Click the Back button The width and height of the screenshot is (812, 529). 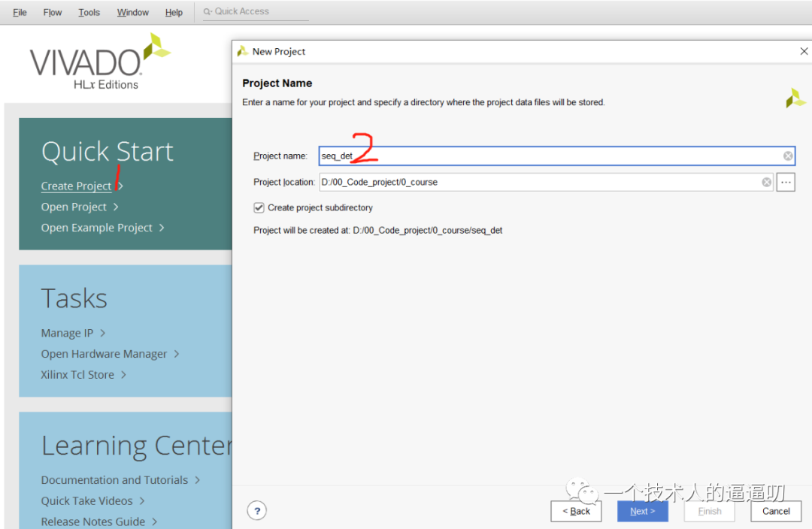tap(576, 511)
